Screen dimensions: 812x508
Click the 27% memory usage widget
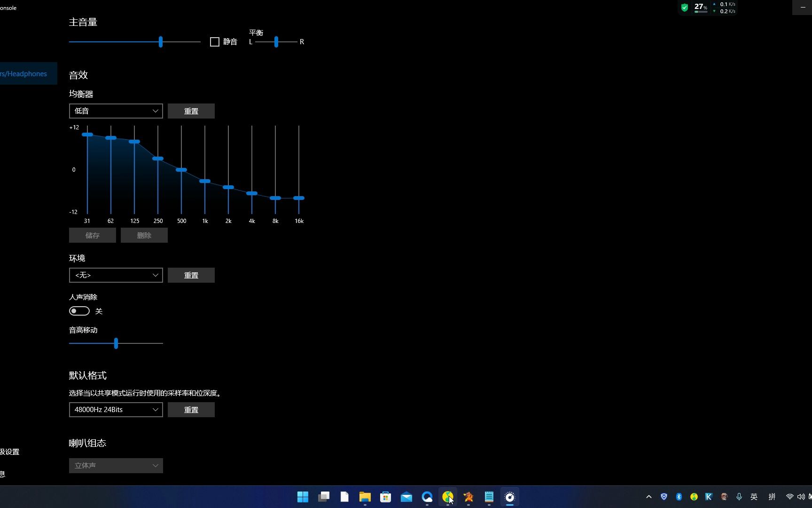701,7
